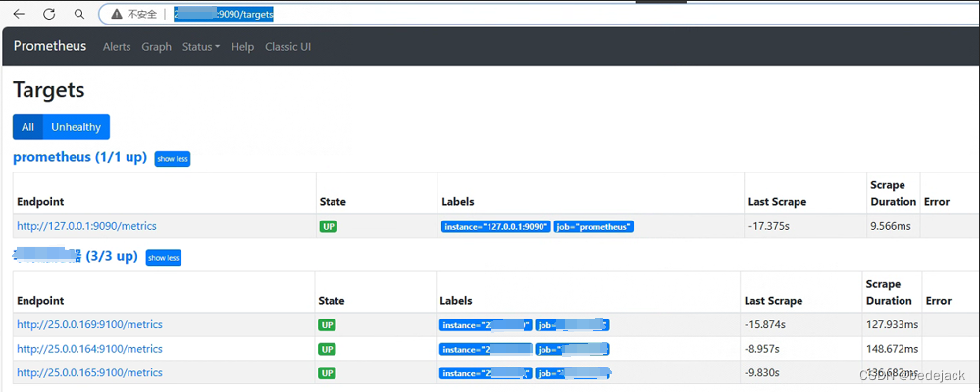980x392 pixels.
Task: Select the All targets filter
Action: 27,126
